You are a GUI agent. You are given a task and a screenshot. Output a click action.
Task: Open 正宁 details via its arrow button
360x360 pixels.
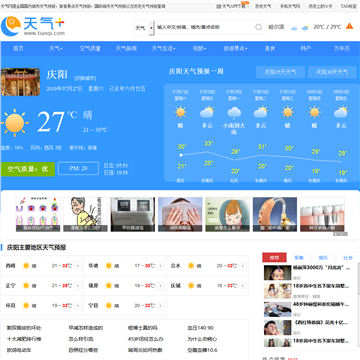(78, 286)
